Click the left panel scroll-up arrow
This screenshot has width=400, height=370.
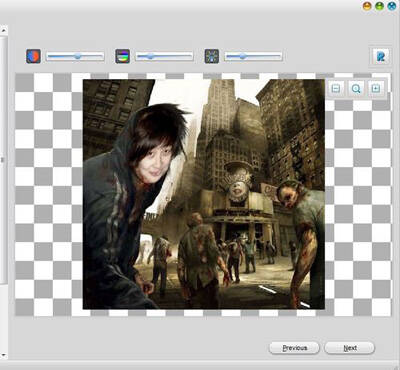tap(3, 31)
